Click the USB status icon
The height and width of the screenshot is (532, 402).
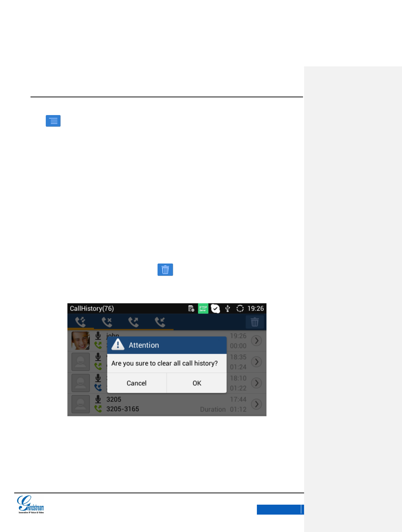click(x=228, y=308)
